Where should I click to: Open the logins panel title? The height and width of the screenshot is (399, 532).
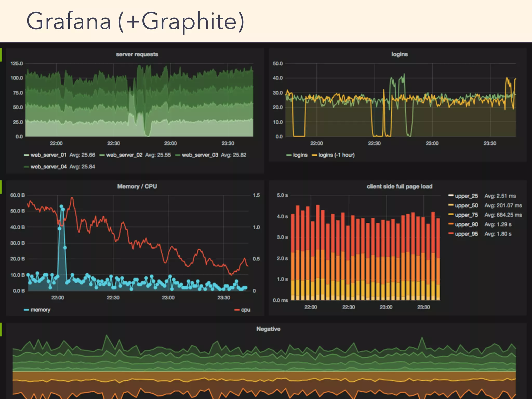(400, 54)
